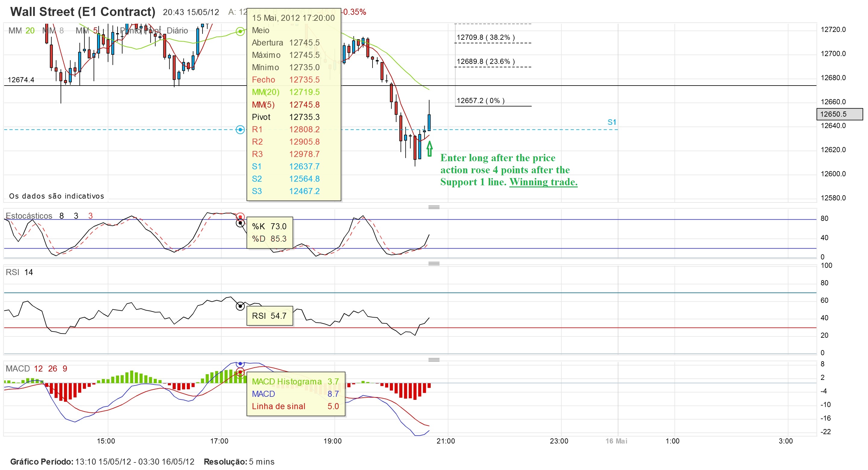The width and height of the screenshot is (868, 470).
Task: Click the 3:00 time axis label
Action: coord(786,441)
